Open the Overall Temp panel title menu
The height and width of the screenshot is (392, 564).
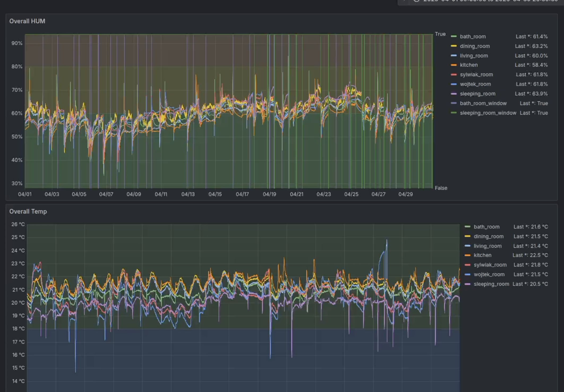click(28, 211)
